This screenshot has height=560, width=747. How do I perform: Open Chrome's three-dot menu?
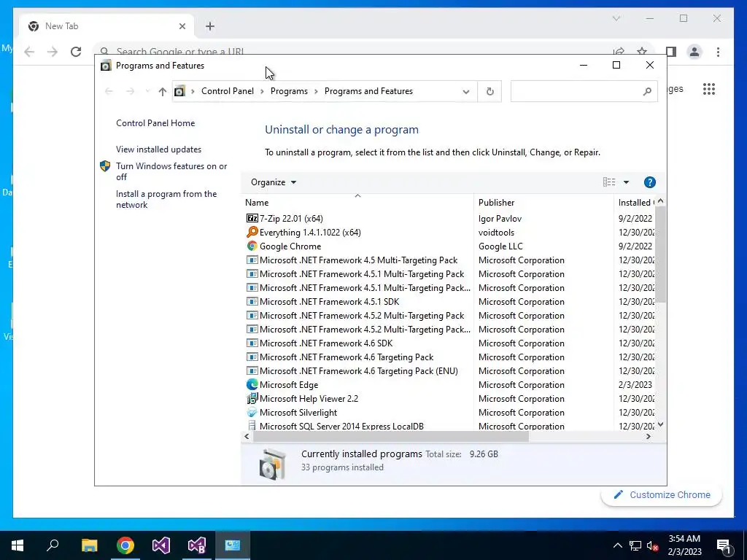click(718, 52)
